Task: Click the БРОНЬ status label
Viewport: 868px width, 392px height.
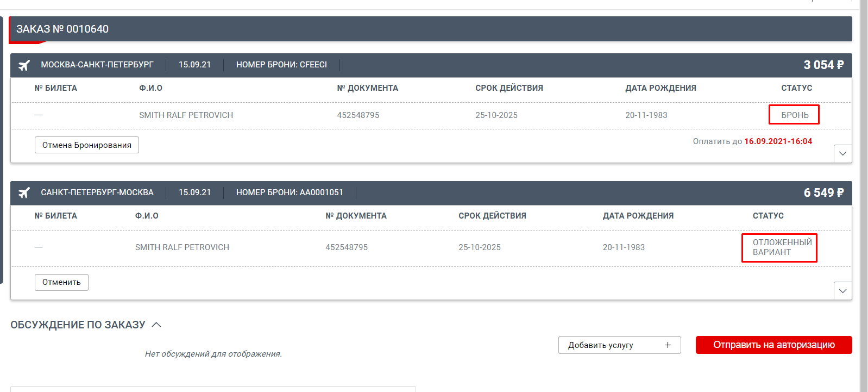Action: [x=794, y=115]
